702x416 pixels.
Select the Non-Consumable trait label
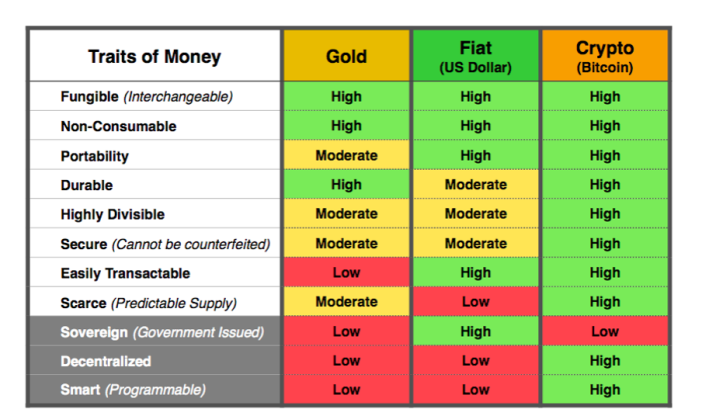[x=119, y=126]
